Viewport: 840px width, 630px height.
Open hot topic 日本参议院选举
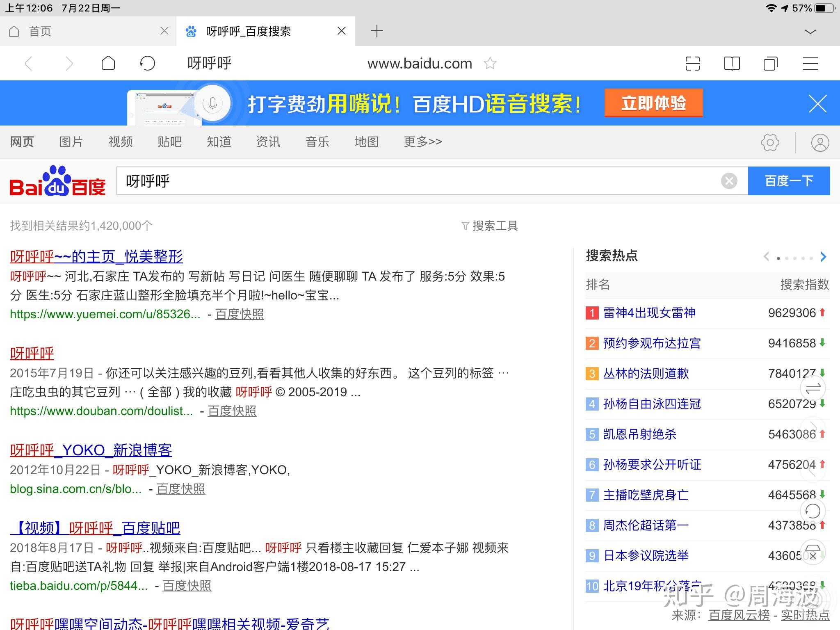tap(646, 556)
